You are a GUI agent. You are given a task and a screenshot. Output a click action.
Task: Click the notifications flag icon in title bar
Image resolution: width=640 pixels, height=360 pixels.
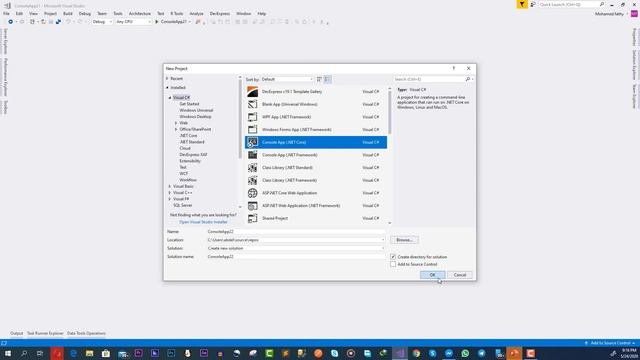(x=522, y=4)
